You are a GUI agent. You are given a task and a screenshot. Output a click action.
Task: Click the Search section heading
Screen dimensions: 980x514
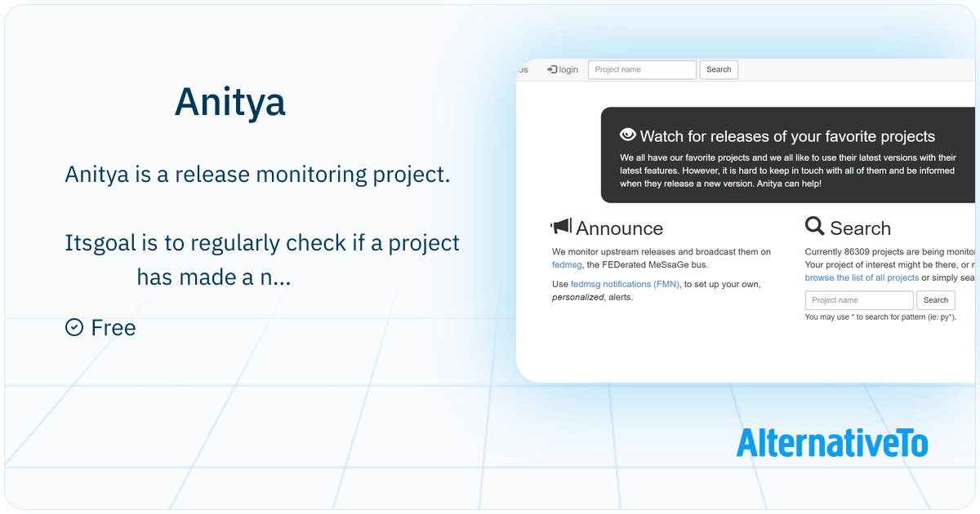coord(860,228)
